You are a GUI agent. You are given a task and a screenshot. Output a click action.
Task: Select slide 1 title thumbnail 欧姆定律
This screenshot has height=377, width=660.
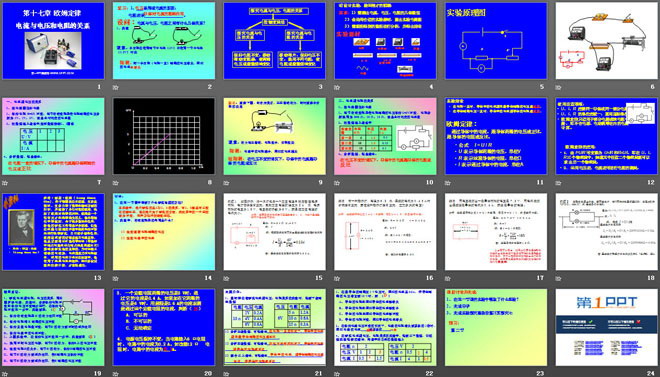point(53,41)
